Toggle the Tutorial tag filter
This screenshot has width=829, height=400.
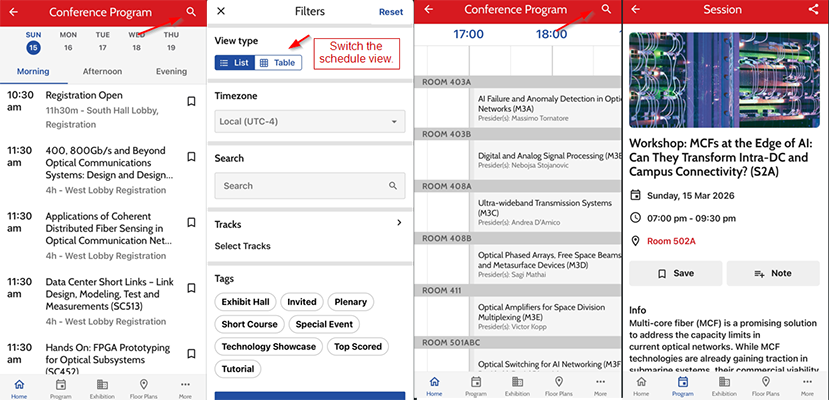coord(238,369)
